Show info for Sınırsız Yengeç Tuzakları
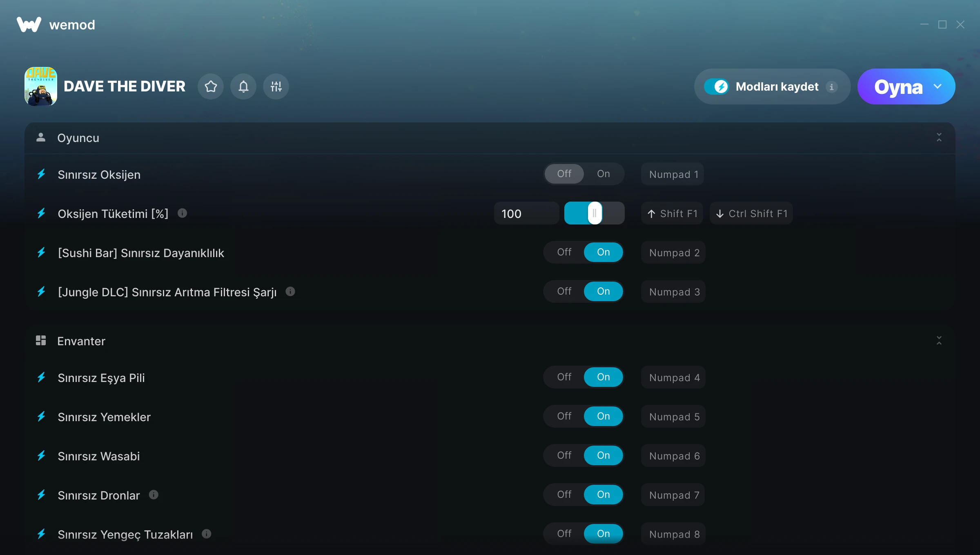 207,534
